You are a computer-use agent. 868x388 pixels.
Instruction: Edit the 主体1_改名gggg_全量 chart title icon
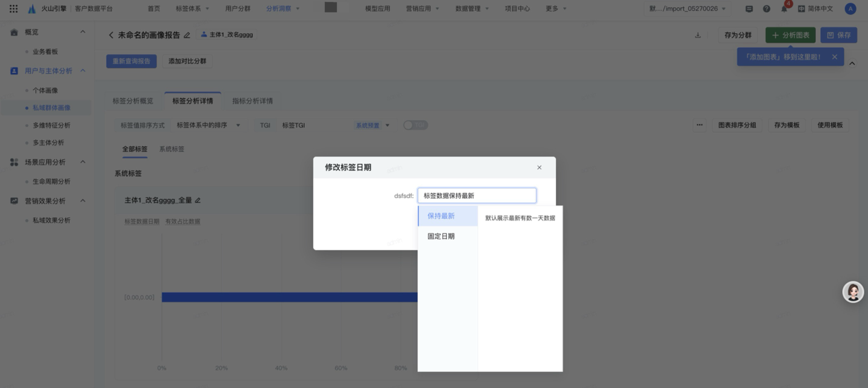click(198, 201)
